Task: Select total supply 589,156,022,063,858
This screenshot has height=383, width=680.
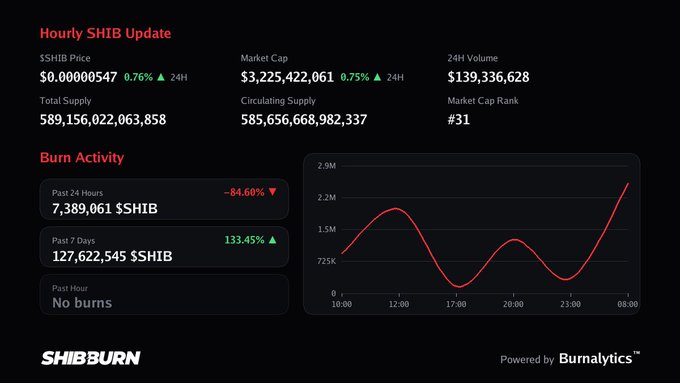Action: 103,120
